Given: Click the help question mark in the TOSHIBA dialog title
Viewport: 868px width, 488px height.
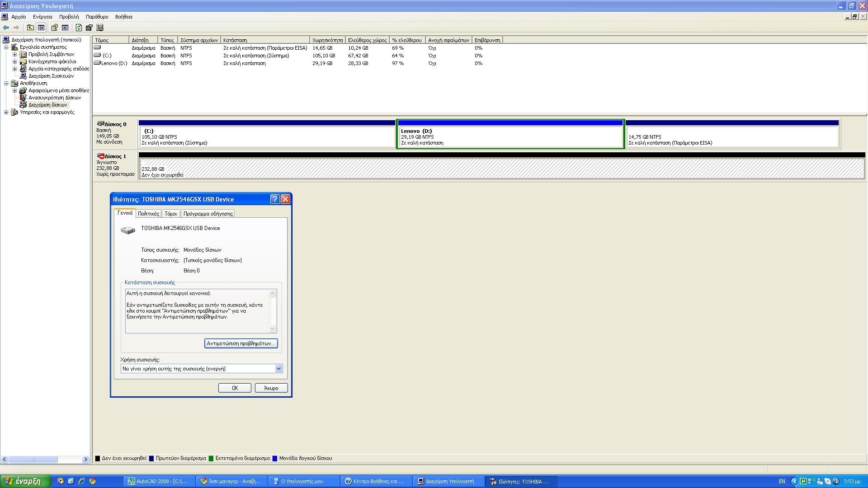Looking at the screenshot, I should 275,199.
